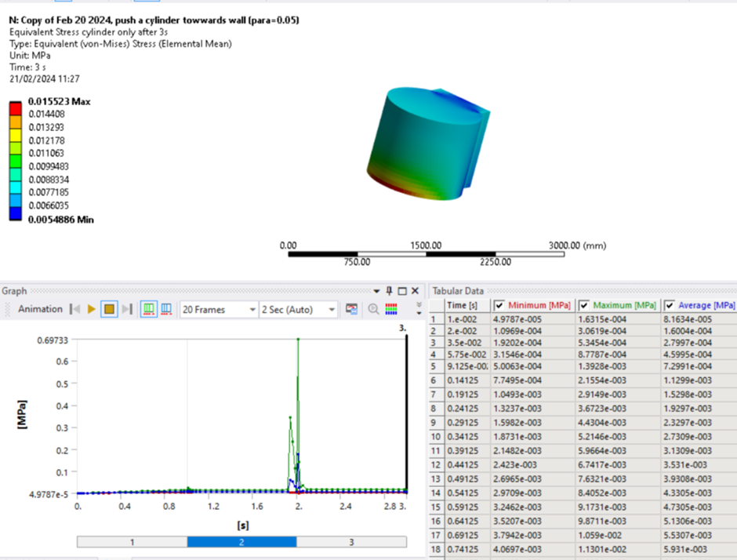Select load step 2 in the timeline bar
The image size is (737, 560).
click(x=241, y=542)
